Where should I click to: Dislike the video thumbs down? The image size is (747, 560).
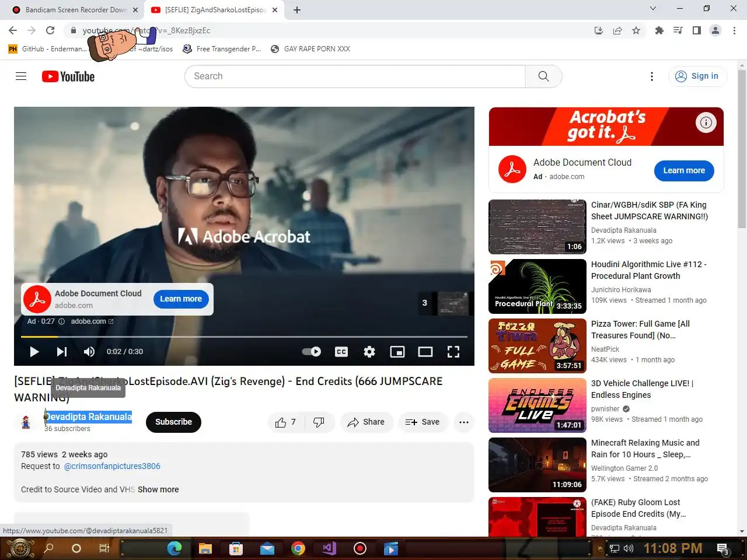coord(319,422)
